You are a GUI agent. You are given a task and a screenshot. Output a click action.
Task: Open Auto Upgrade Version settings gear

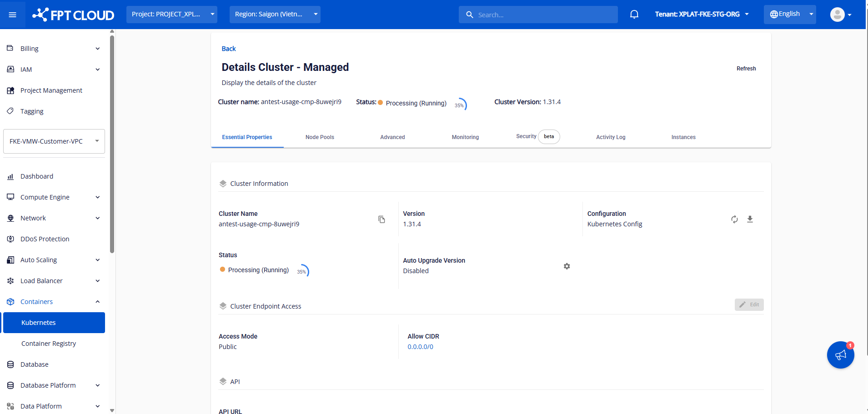(567, 266)
